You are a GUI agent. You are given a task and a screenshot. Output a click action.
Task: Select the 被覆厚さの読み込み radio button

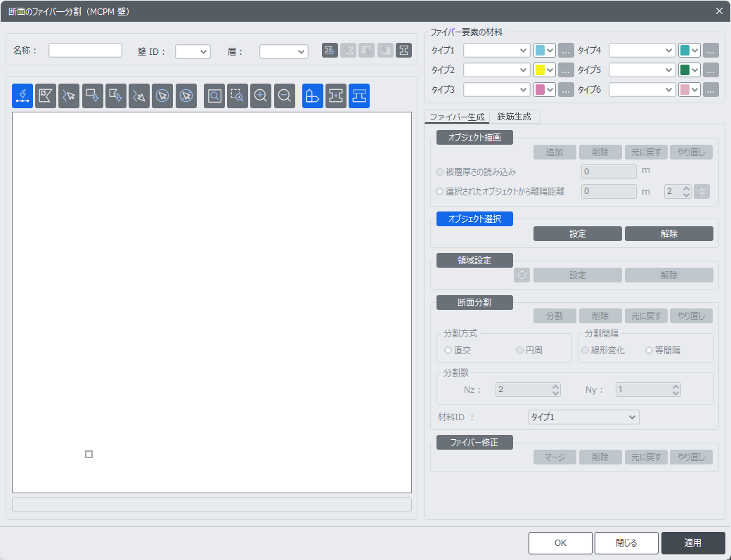pyautogui.click(x=439, y=172)
